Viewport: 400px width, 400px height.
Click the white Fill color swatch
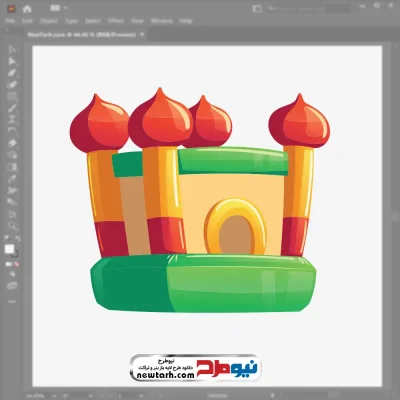pos(9,249)
